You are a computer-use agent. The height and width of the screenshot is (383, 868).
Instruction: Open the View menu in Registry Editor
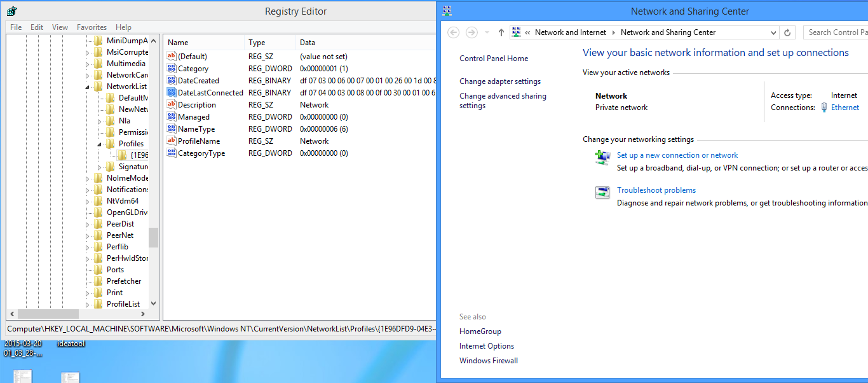click(x=60, y=27)
